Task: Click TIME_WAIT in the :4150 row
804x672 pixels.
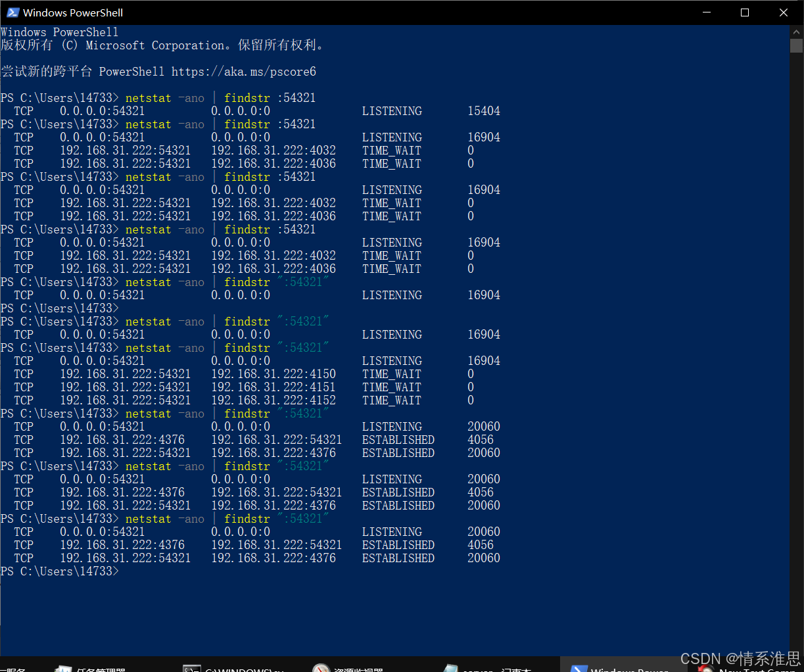Action: (x=392, y=374)
